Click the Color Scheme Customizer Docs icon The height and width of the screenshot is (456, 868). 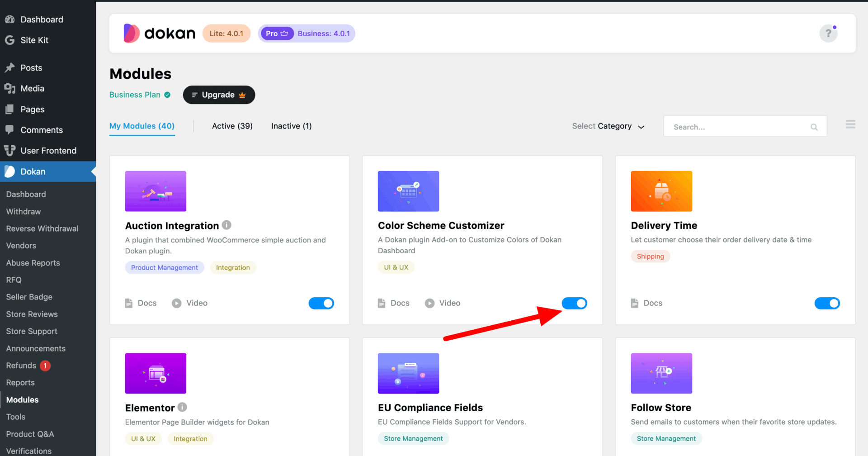(382, 303)
